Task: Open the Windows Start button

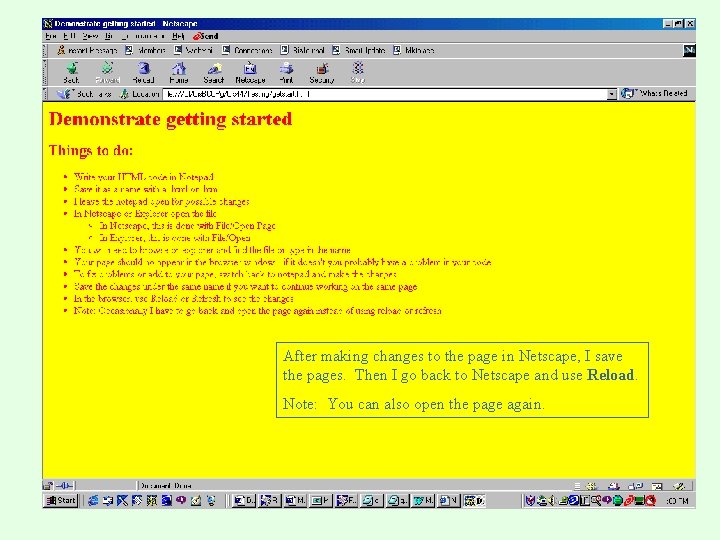Action: pyautogui.click(x=61, y=501)
